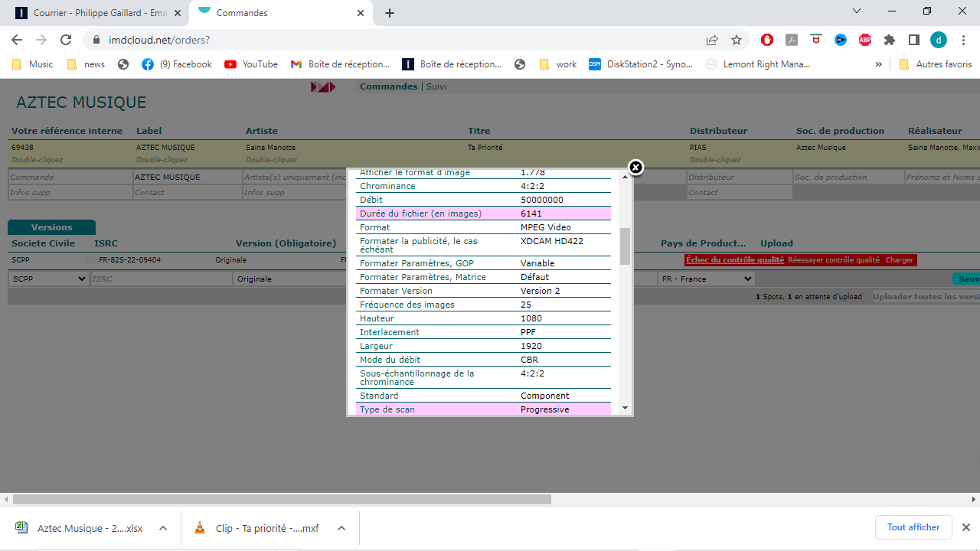Open Facebook via its bookmark icon
The width and height of the screenshot is (980, 551).
[148, 64]
